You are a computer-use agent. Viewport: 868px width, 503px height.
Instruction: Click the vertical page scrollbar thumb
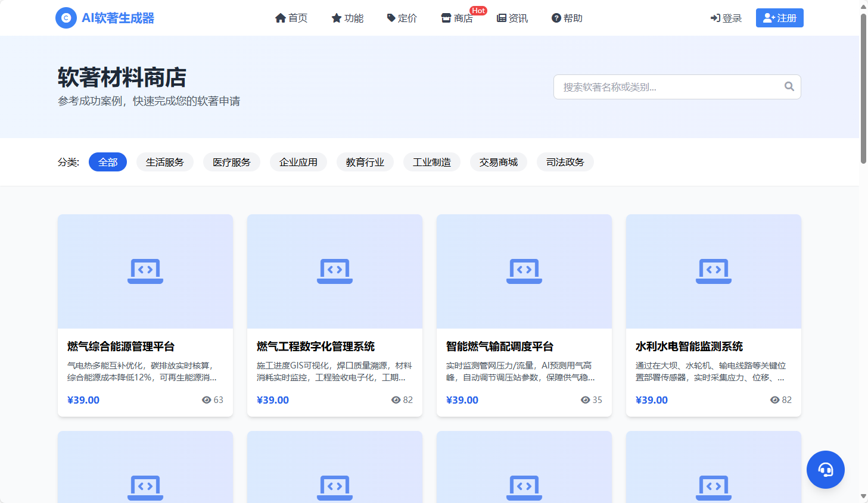[863, 88]
